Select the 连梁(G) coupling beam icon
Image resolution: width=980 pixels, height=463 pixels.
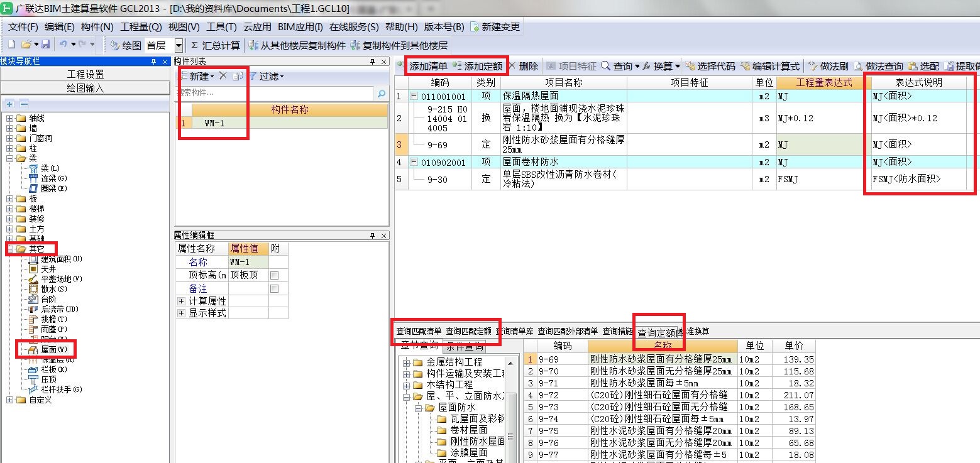[34, 178]
